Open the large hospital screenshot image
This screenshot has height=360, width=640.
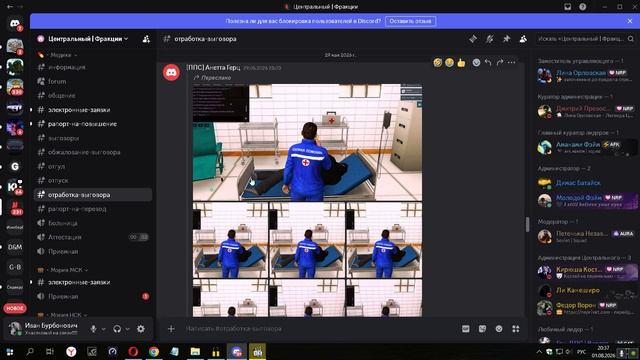(307, 142)
